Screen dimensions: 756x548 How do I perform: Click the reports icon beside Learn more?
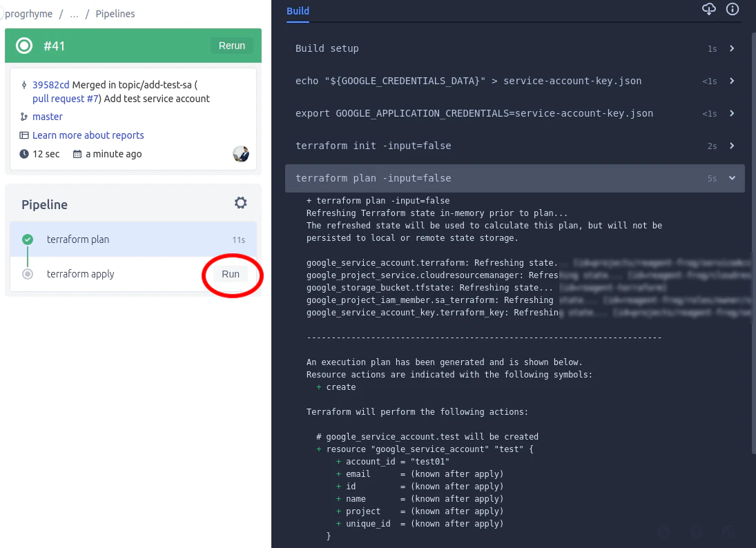tap(23, 135)
